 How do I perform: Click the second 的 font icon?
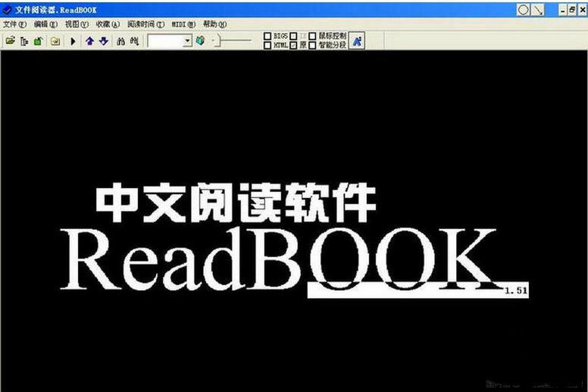click(134, 41)
